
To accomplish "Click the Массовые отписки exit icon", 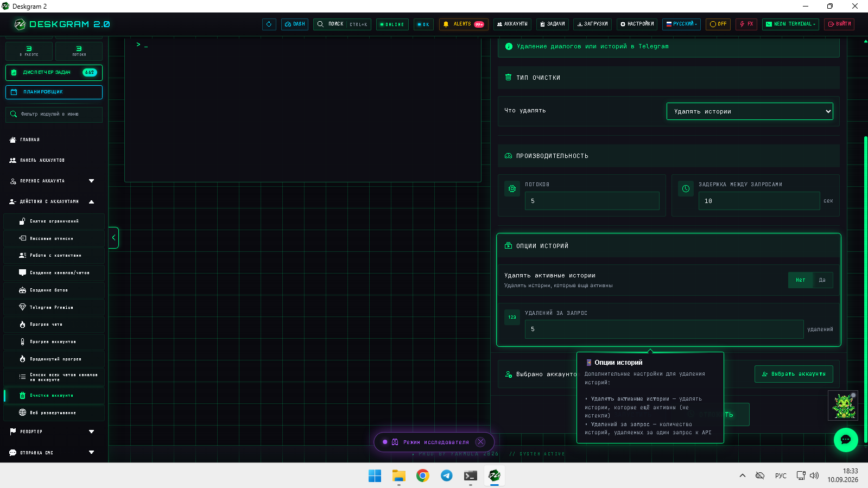I will [22, 238].
